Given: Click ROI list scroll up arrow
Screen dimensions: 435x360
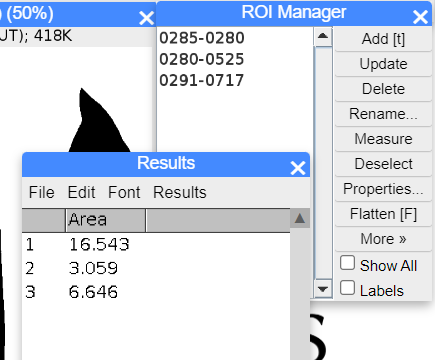Looking at the screenshot, I should [323, 36].
